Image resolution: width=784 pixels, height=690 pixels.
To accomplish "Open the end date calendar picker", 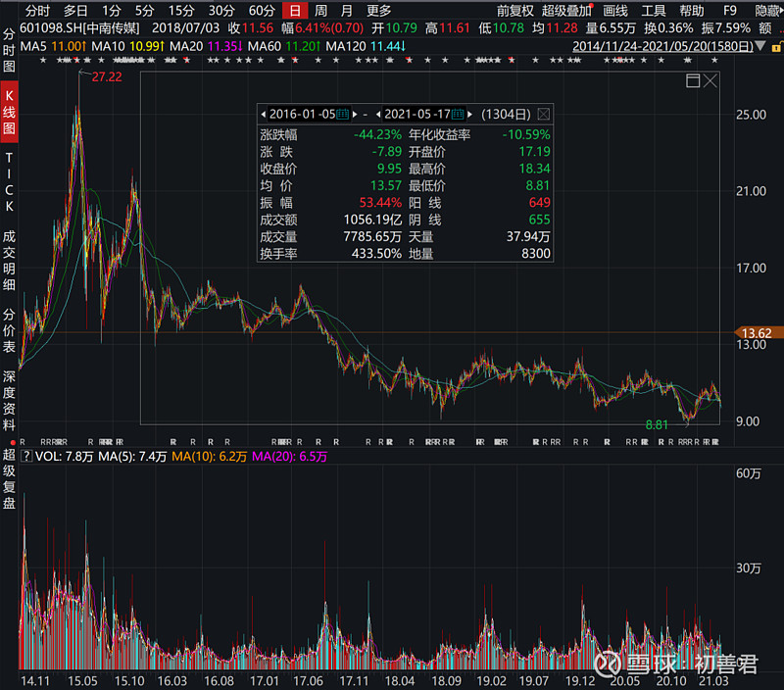I will (458, 114).
